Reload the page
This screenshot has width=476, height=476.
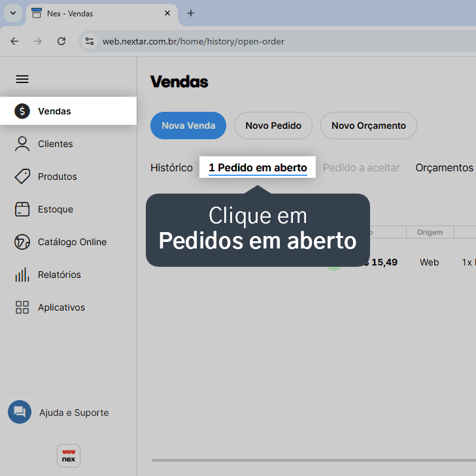(x=61, y=41)
